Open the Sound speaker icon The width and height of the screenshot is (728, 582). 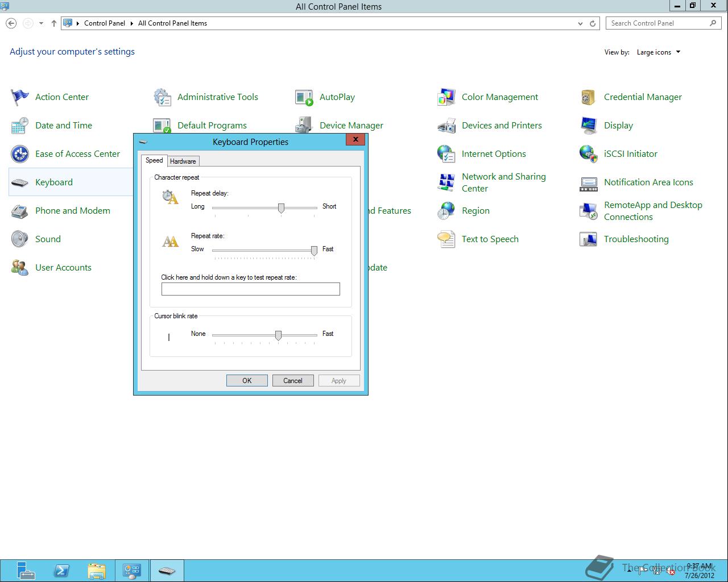click(20, 239)
